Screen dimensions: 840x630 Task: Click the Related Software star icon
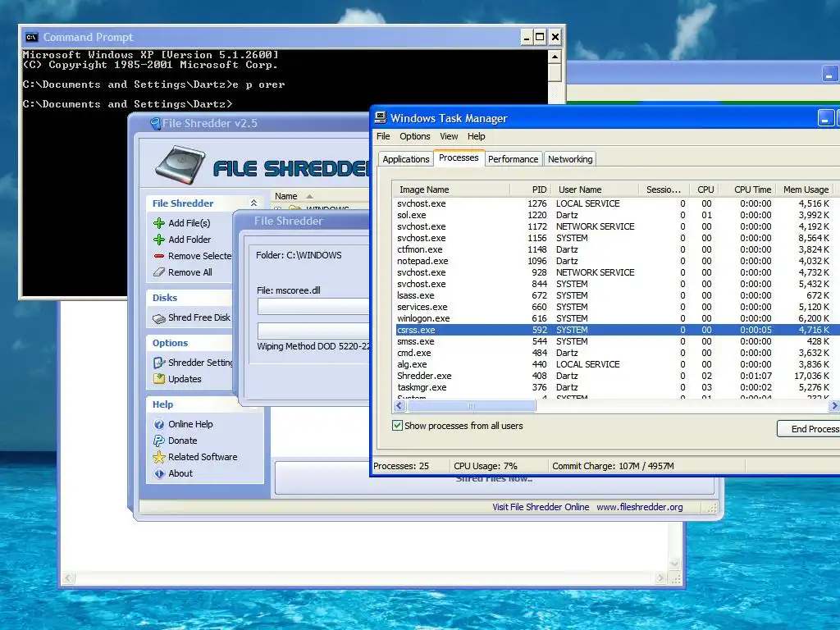click(158, 457)
